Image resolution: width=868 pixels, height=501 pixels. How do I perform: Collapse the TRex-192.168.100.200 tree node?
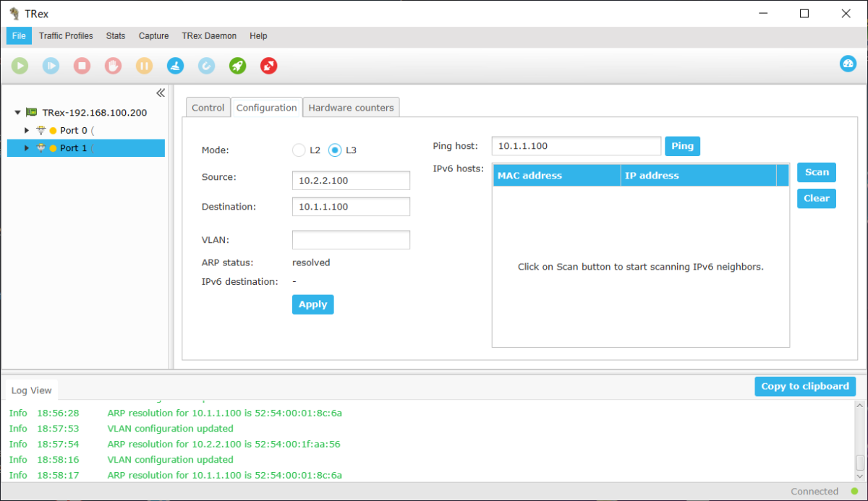pyautogui.click(x=17, y=113)
